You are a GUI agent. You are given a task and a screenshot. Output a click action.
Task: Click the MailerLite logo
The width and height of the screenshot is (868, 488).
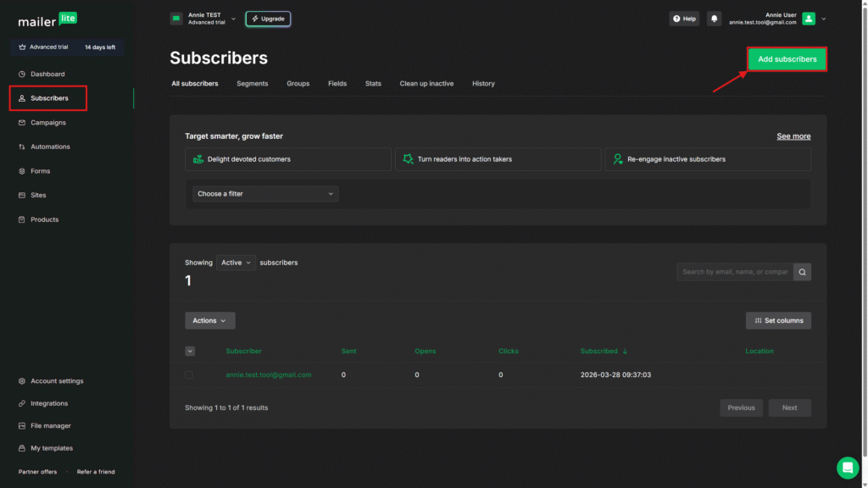click(47, 19)
